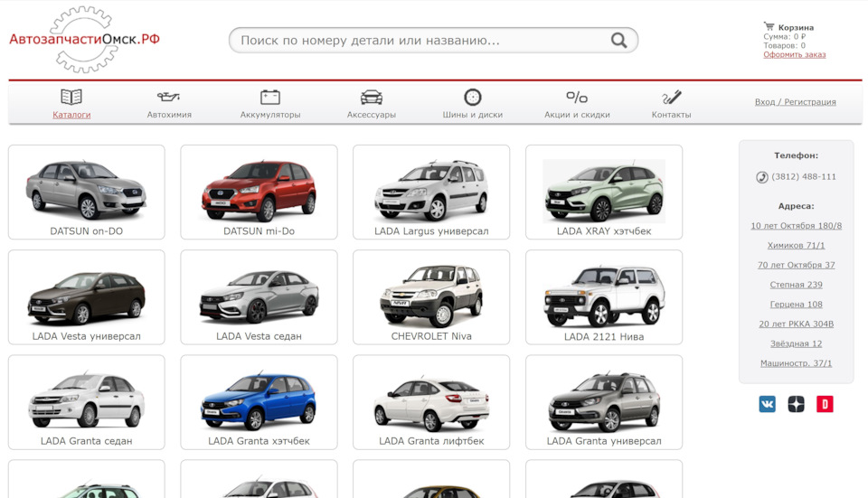This screenshot has width=868, height=498.
Task: Open the CHEVROLET Niva car image
Action: [x=431, y=296]
